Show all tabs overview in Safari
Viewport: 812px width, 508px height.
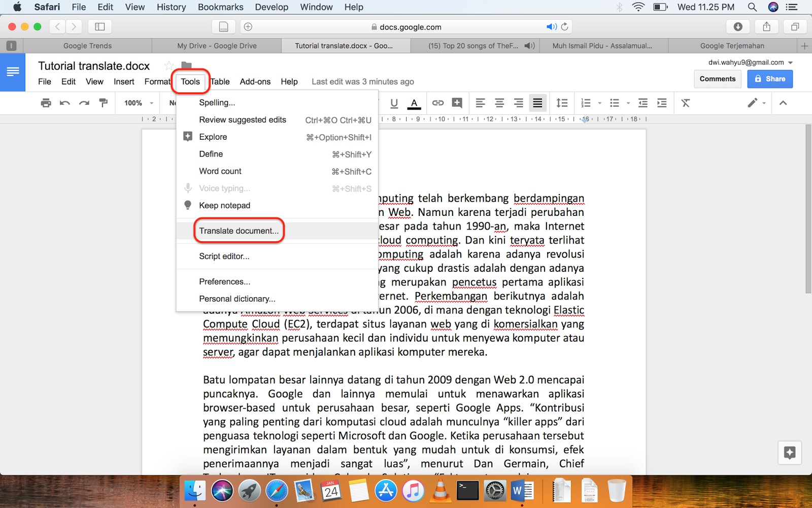(795, 26)
